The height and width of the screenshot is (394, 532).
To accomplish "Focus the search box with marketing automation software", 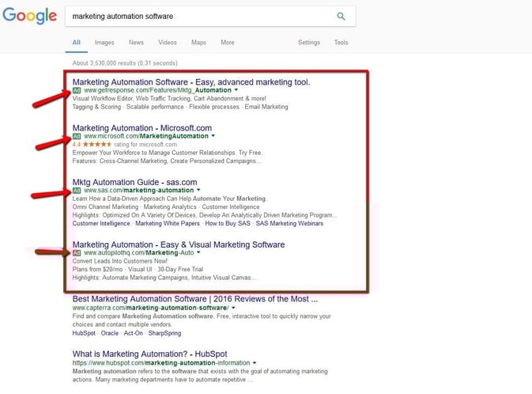I will [210, 17].
